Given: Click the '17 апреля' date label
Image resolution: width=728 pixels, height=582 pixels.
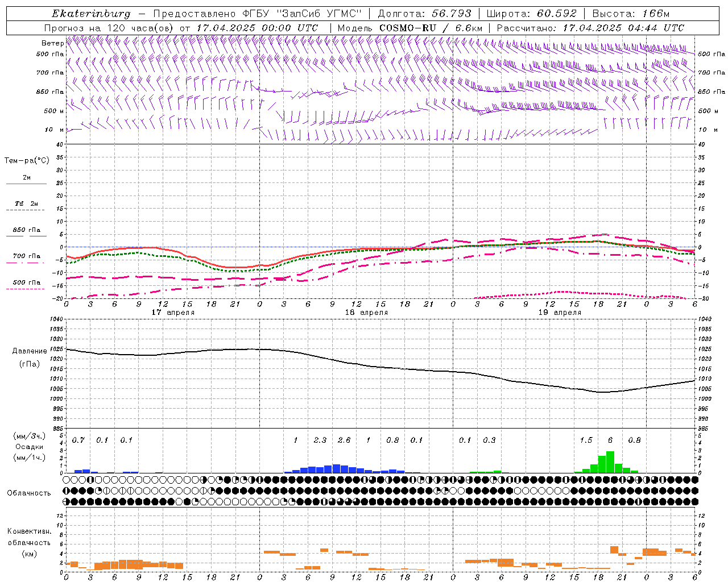Looking at the screenshot, I should click(x=173, y=313).
